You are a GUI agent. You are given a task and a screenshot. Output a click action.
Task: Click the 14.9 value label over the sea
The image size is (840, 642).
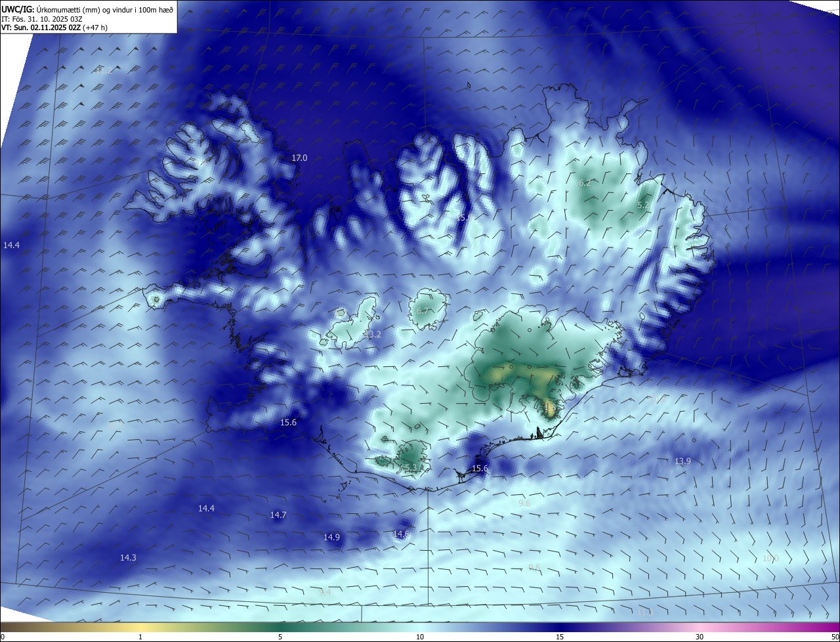click(331, 538)
